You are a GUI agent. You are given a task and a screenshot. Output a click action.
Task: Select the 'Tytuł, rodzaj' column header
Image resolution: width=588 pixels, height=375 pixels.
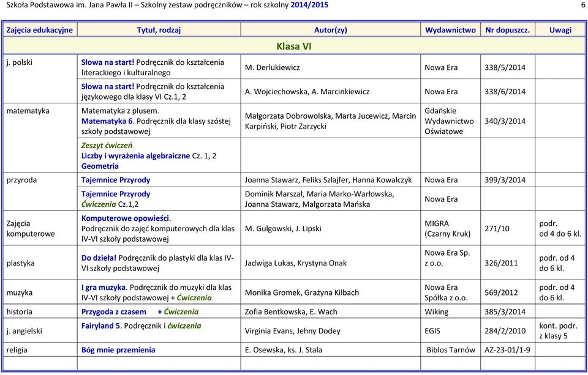pos(159,30)
